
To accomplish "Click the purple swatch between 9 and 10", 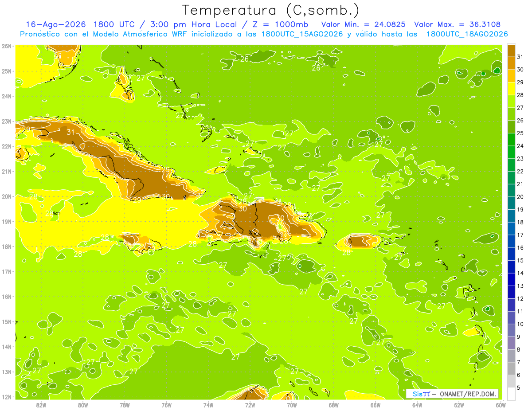I will [511, 330].
